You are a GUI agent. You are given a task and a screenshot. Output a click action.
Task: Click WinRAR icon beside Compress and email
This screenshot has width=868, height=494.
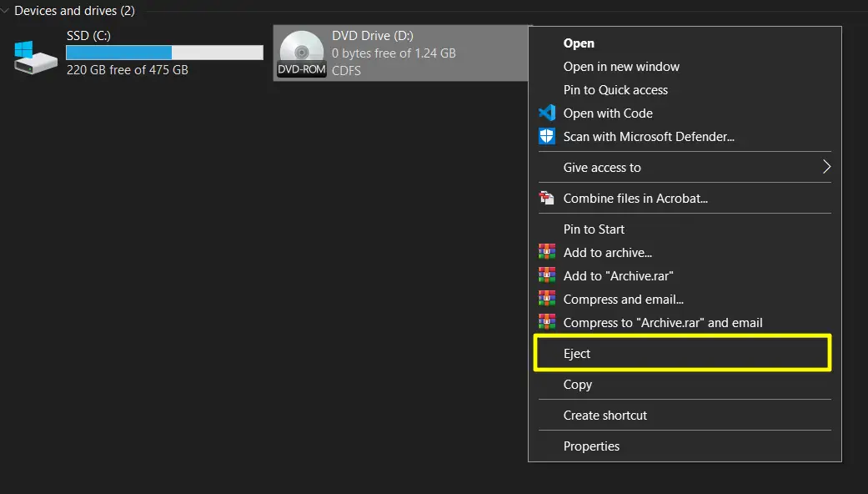tap(548, 299)
